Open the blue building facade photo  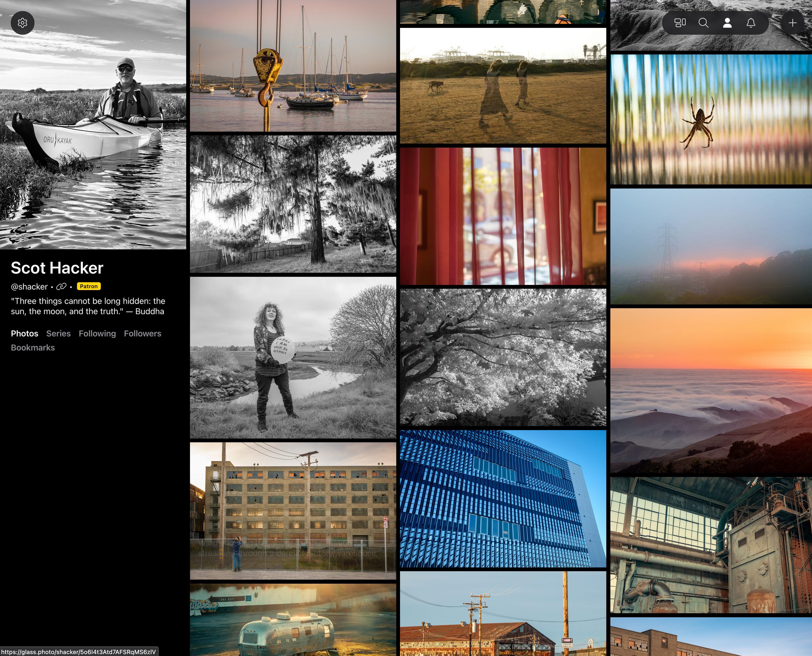[503, 499]
